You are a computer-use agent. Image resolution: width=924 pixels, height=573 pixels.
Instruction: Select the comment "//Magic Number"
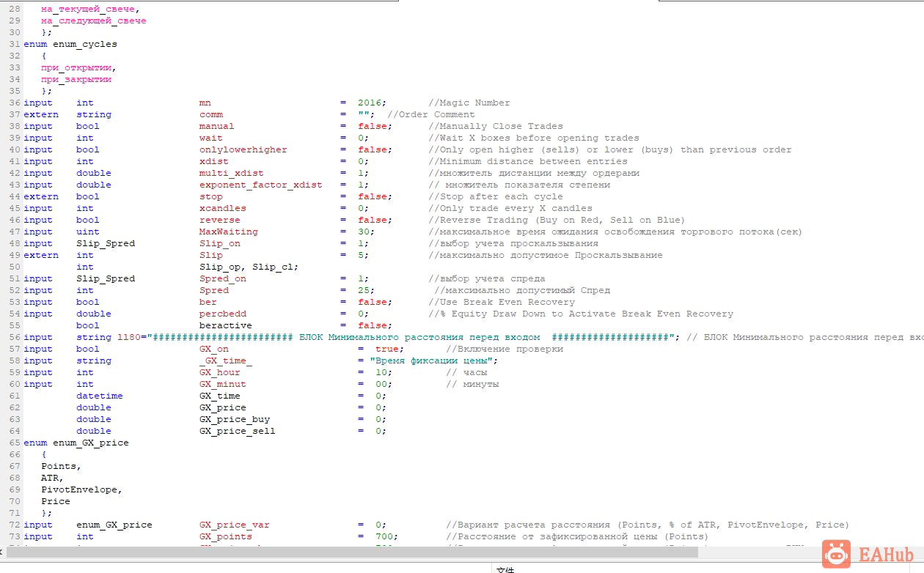coord(469,103)
